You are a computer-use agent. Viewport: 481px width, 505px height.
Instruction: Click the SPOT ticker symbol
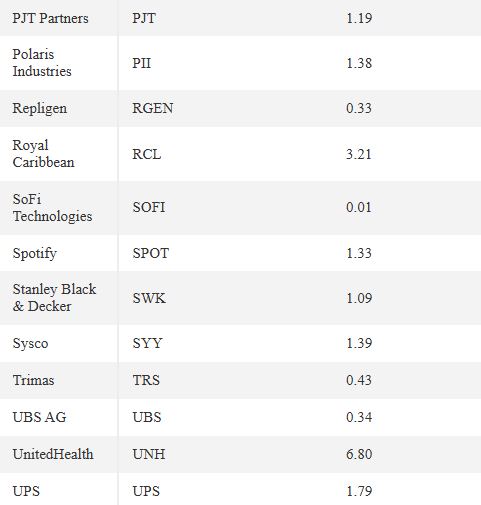[151, 253]
